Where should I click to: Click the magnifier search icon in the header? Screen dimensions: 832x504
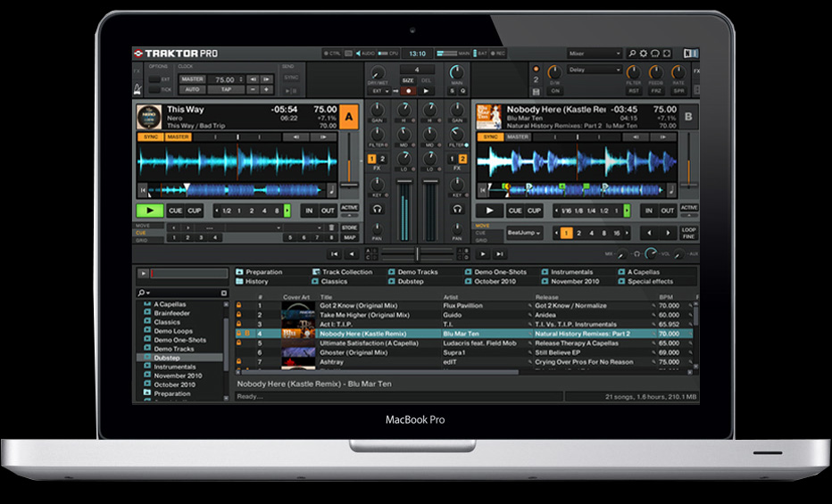(633, 54)
